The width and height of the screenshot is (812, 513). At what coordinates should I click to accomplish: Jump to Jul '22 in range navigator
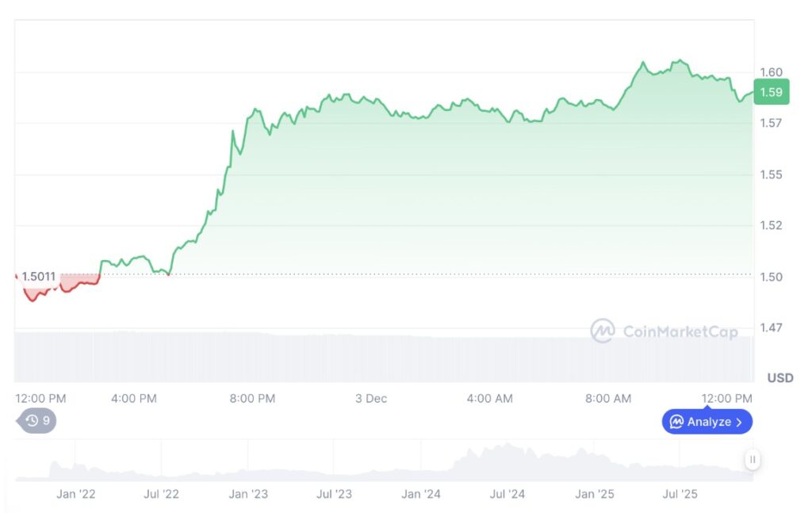click(x=162, y=494)
